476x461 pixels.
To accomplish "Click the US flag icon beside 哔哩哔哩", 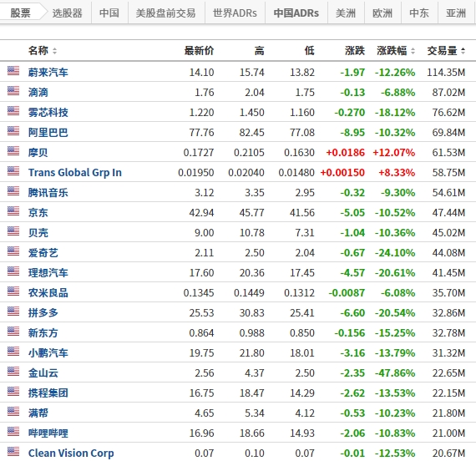I will pyautogui.click(x=13, y=432).
